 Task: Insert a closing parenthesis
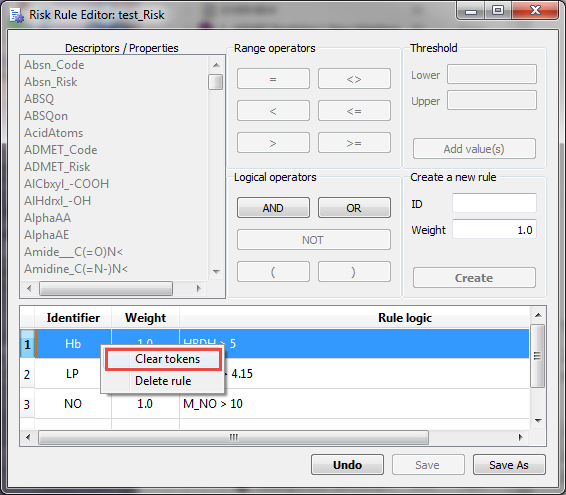click(354, 272)
